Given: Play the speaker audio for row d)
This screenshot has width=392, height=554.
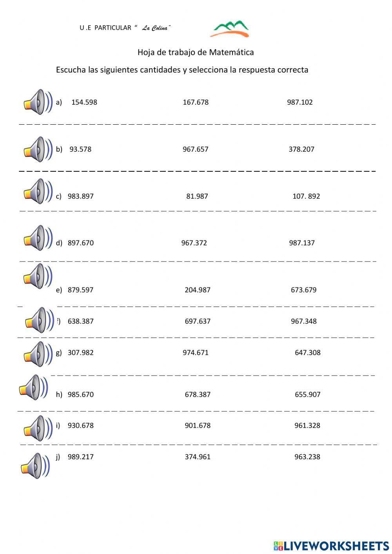Looking at the screenshot, I should pyautogui.click(x=38, y=238).
